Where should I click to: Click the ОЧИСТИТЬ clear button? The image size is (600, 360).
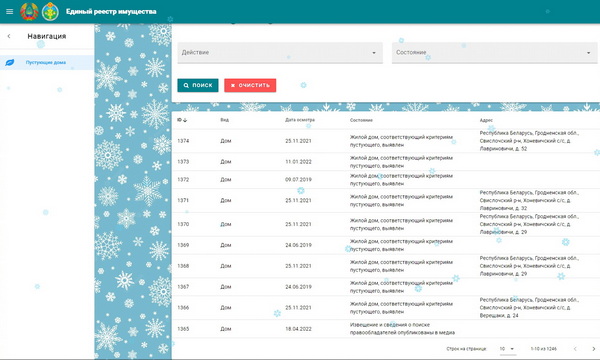(250, 85)
